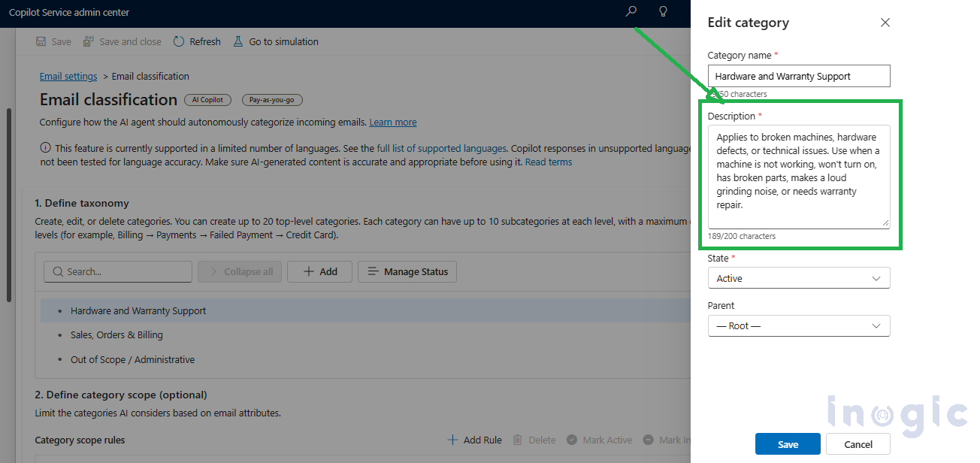Click the 'Category scope rules' label
The height and width of the screenshot is (463, 980).
80,440
